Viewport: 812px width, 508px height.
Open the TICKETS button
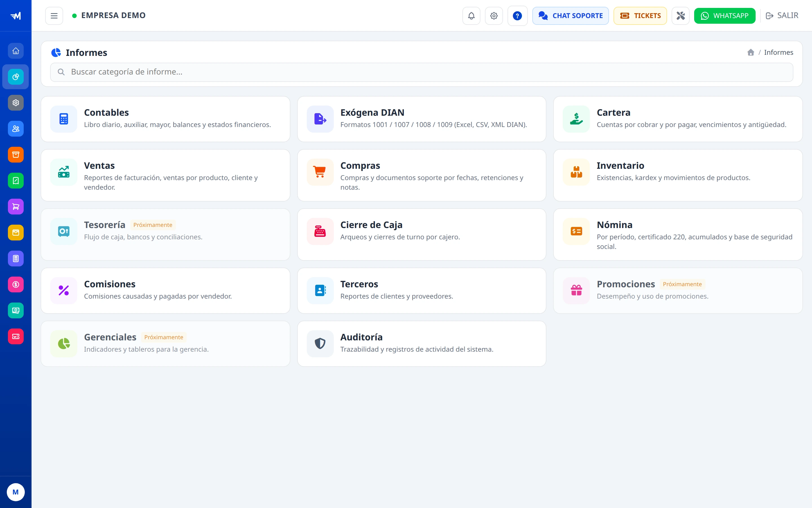coord(640,16)
